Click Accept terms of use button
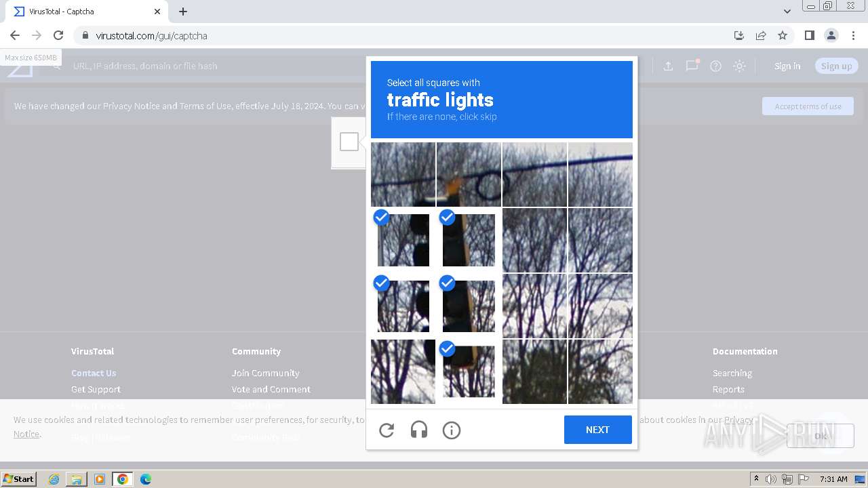 click(808, 106)
